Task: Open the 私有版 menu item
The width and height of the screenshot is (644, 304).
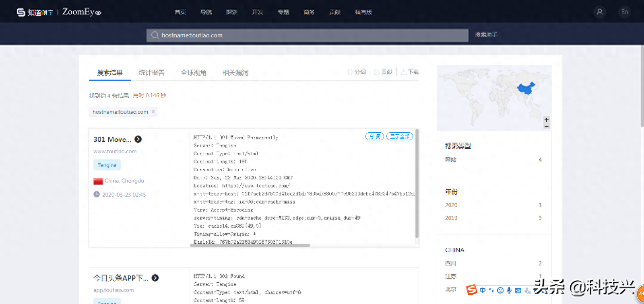Action: [x=363, y=12]
